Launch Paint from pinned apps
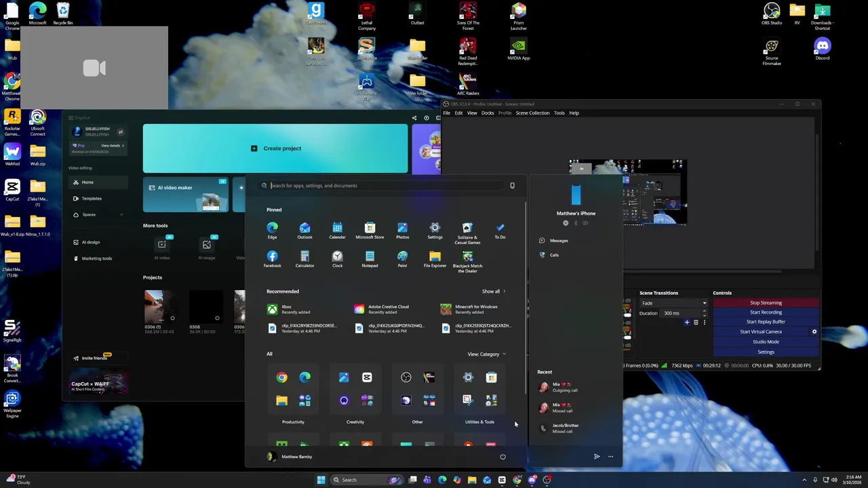 point(402,259)
